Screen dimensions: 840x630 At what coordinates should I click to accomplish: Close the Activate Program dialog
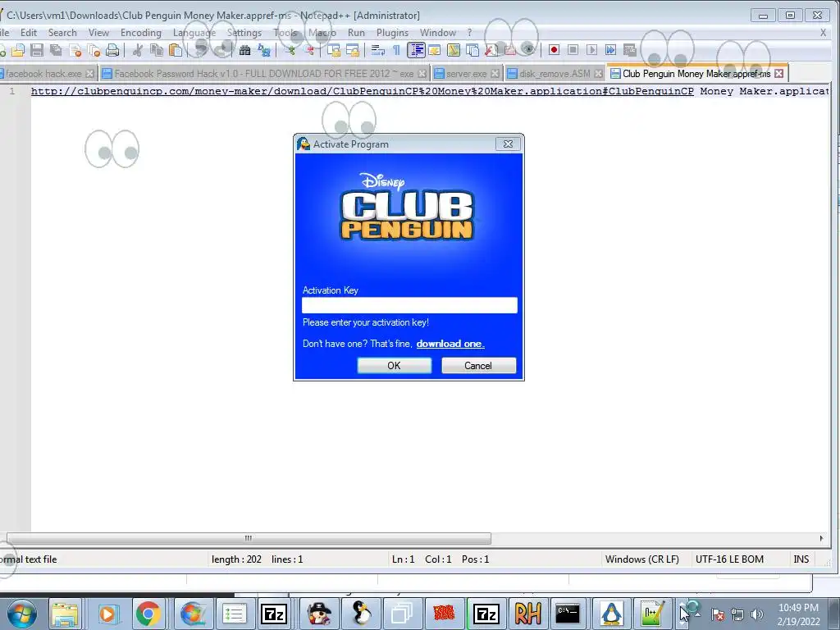508,144
